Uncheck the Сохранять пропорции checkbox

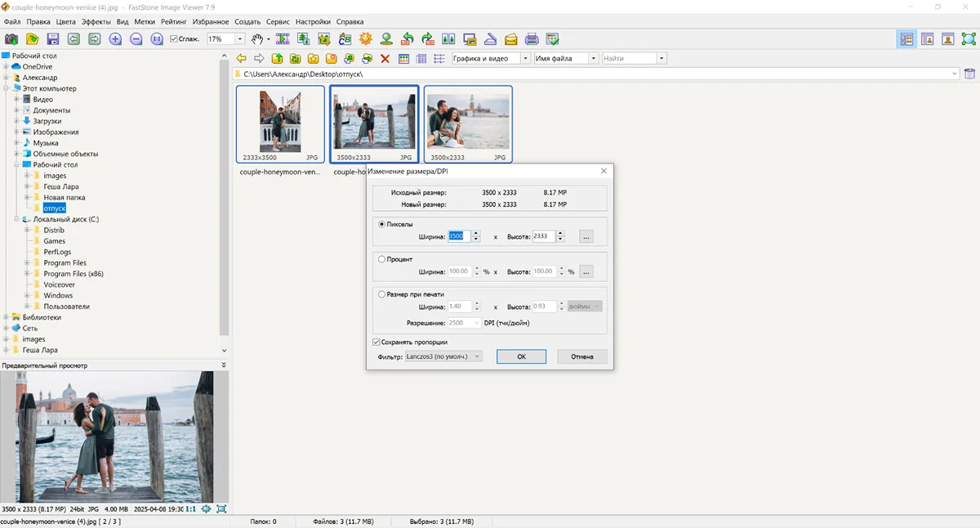pos(376,342)
